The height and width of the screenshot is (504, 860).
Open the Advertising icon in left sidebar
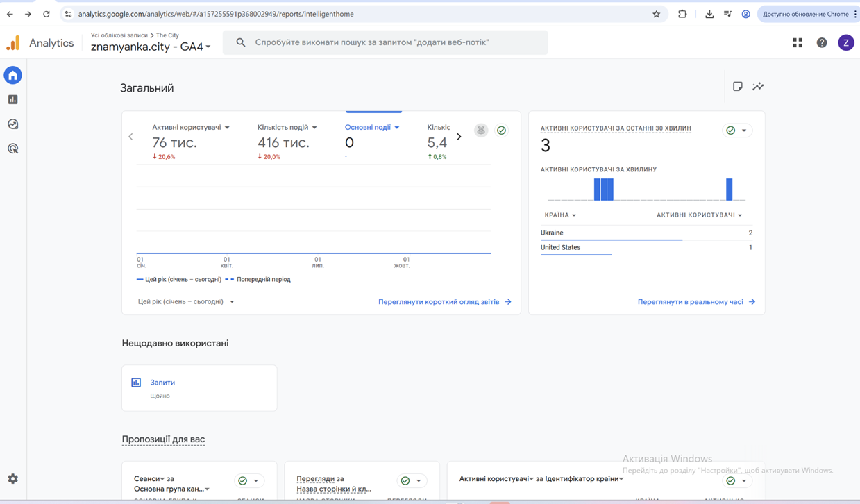point(13,149)
